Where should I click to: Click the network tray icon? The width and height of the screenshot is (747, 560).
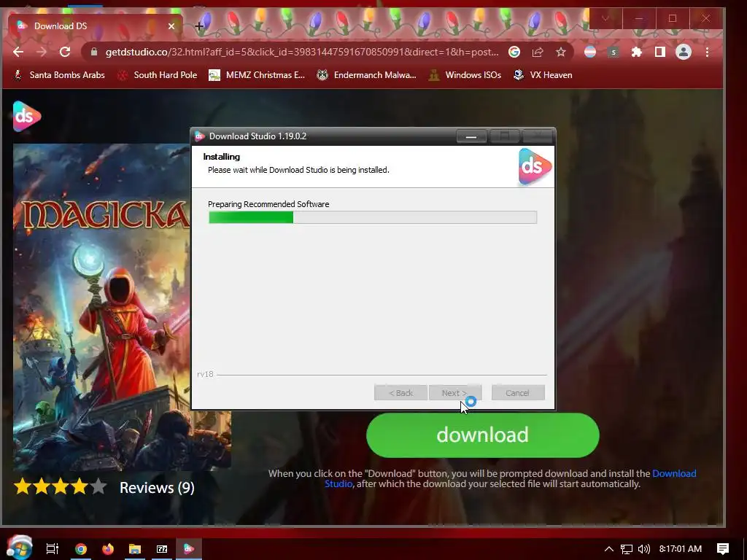[627, 549]
